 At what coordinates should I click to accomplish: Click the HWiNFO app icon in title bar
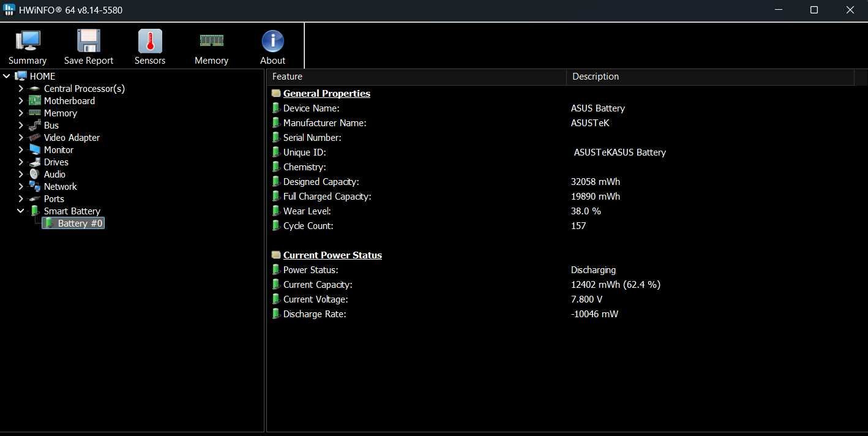[9, 10]
